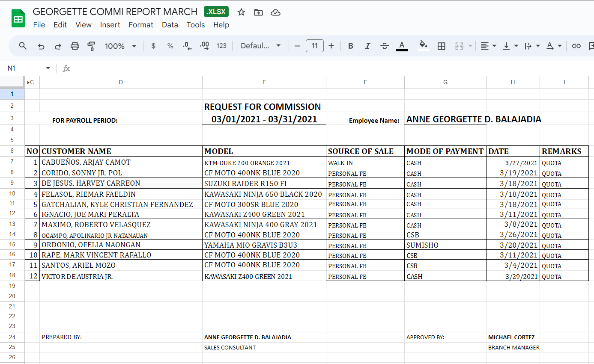The image size is (594, 364).
Task: Click the select-all corner box
Action: pos(12,82)
